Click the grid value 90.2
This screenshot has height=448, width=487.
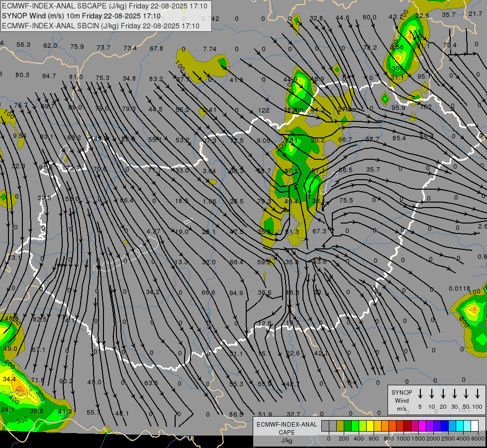pos(66,381)
